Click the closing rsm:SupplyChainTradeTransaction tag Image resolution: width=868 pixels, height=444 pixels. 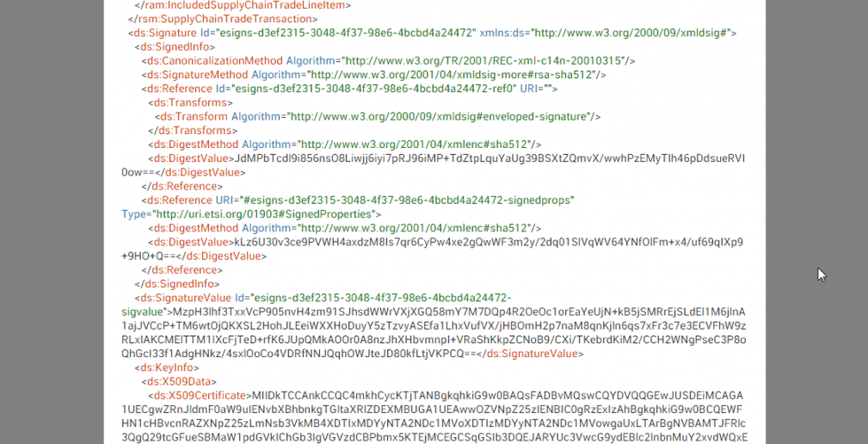point(222,19)
